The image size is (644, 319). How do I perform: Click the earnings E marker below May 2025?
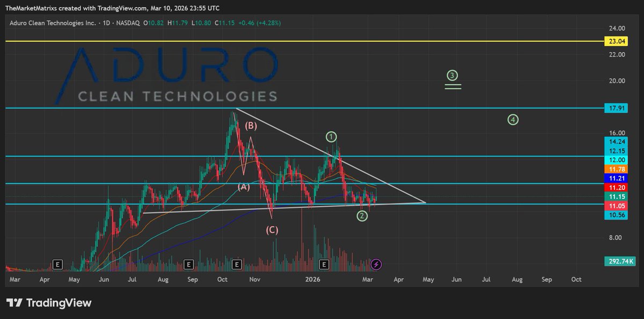[58, 264]
